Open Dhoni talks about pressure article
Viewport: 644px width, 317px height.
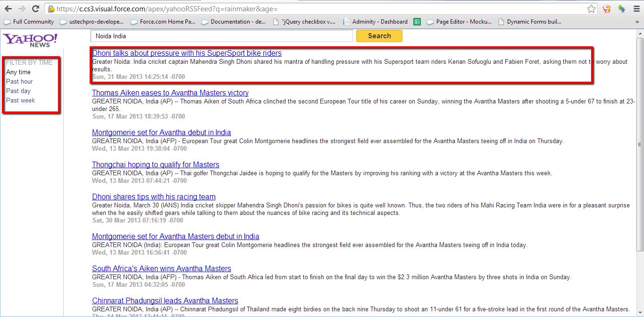[x=187, y=53]
